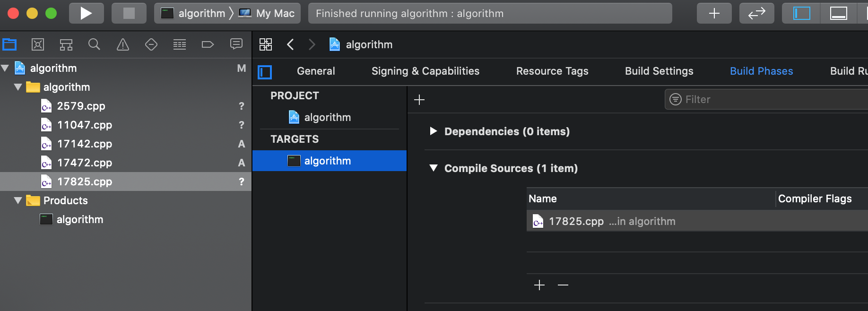The height and width of the screenshot is (311, 868).
Task: Remove selected file from Compile Sources
Action: (x=563, y=285)
